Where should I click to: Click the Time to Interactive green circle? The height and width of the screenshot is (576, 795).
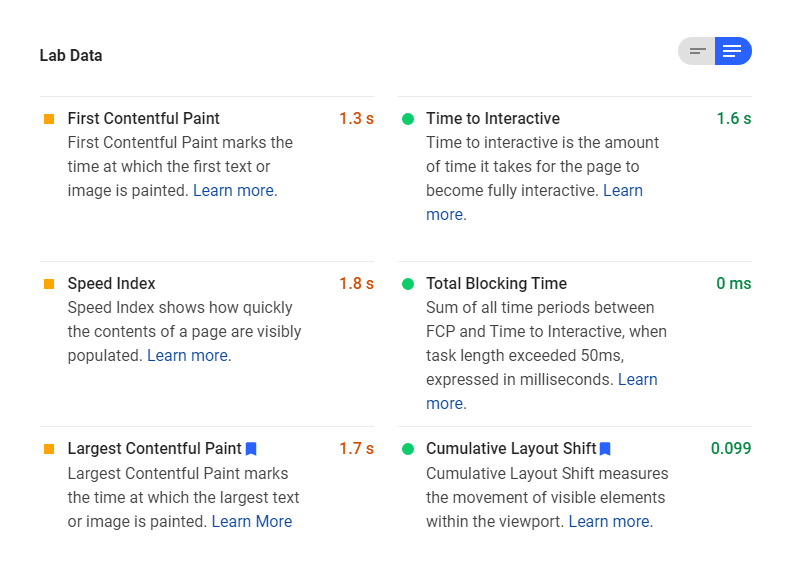tap(408, 119)
